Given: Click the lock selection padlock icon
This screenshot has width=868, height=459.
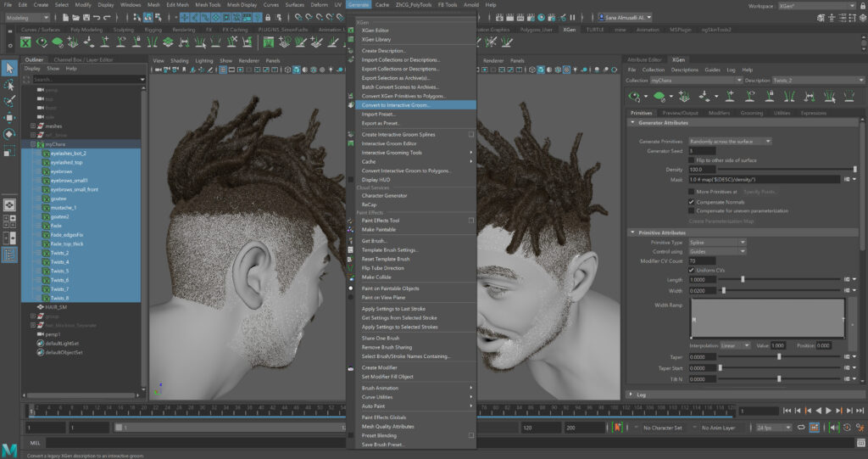Looking at the screenshot, I should pyautogui.click(x=267, y=18).
